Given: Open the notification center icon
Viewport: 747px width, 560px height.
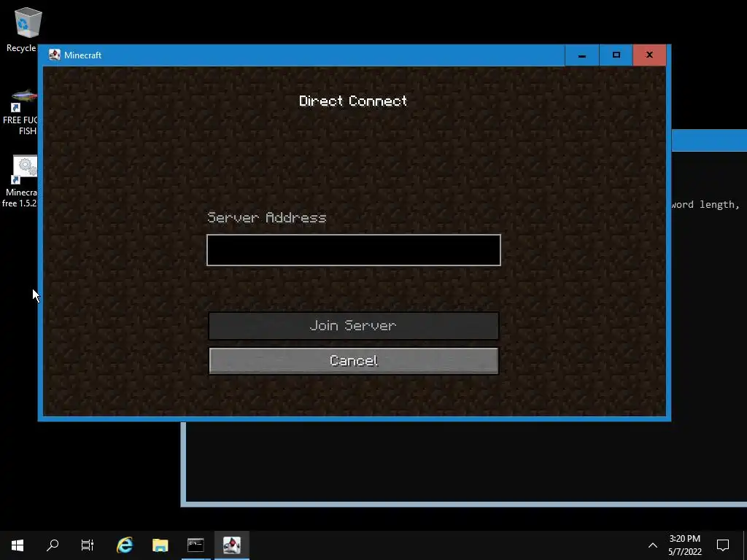Looking at the screenshot, I should [723, 545].
